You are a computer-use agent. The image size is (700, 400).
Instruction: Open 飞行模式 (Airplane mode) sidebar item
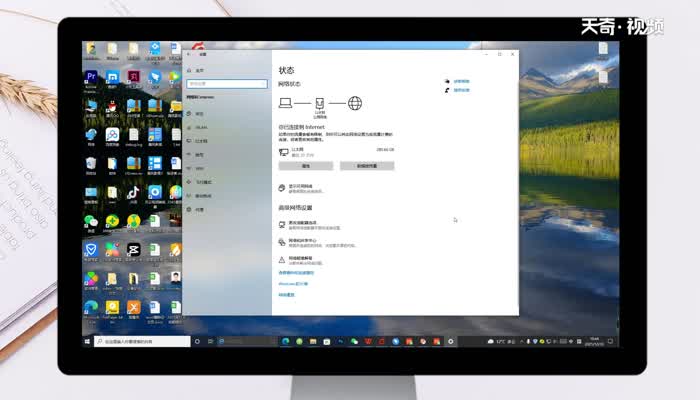203,183
